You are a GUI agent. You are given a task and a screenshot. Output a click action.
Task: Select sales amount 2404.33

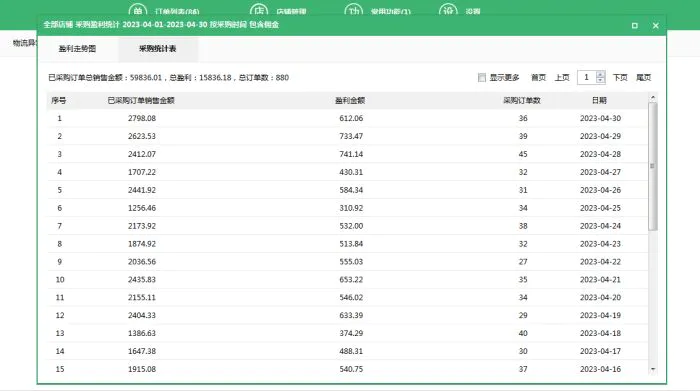click(x=142, y=315)
